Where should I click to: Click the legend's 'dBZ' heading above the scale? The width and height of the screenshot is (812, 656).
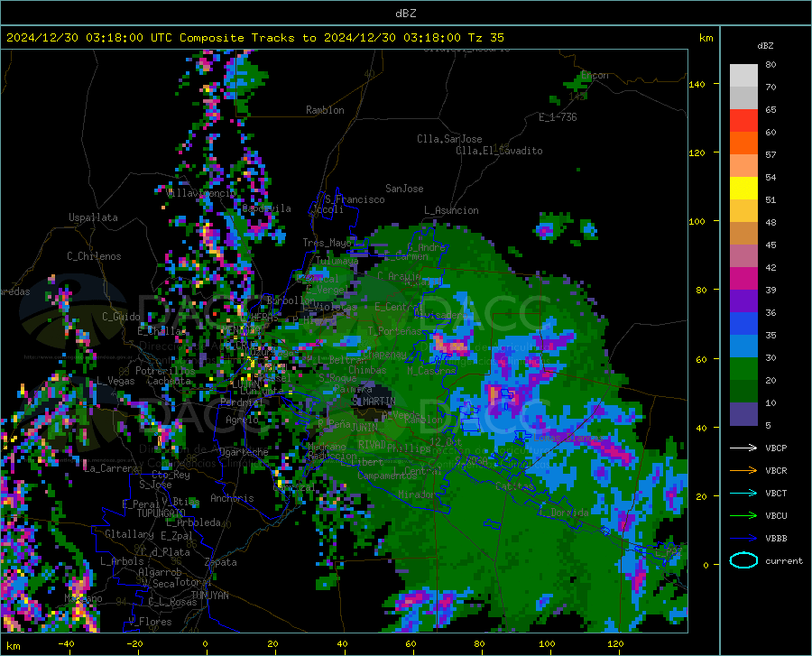(x=765, y=45)
